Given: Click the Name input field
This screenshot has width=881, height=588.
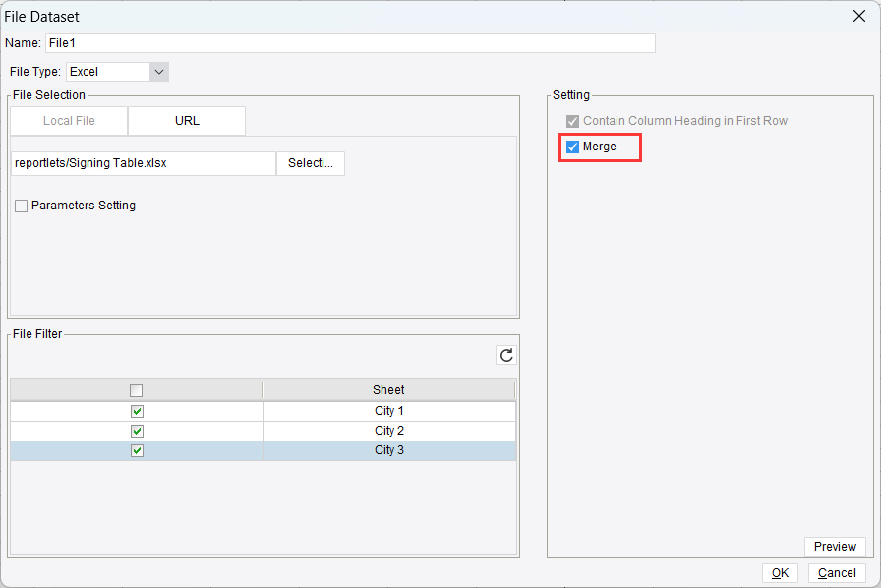Looking at the screenshot, I should [351, 43].
